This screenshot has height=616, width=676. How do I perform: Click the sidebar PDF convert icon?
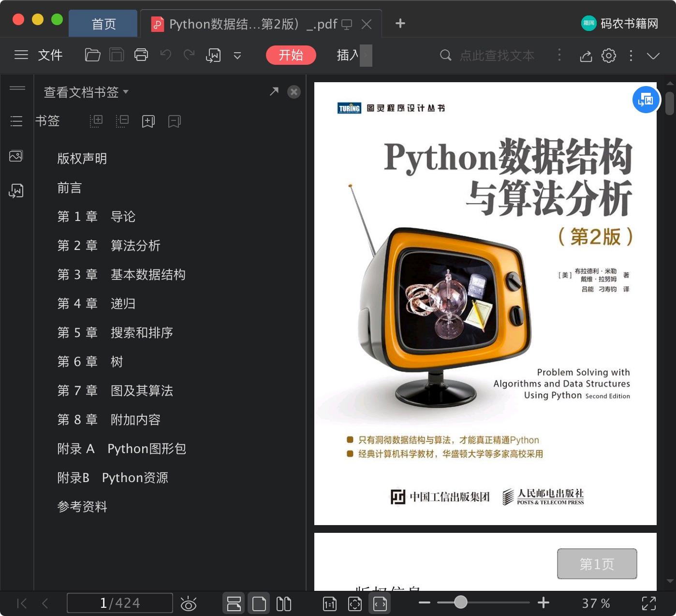click(x=16, y=191)
